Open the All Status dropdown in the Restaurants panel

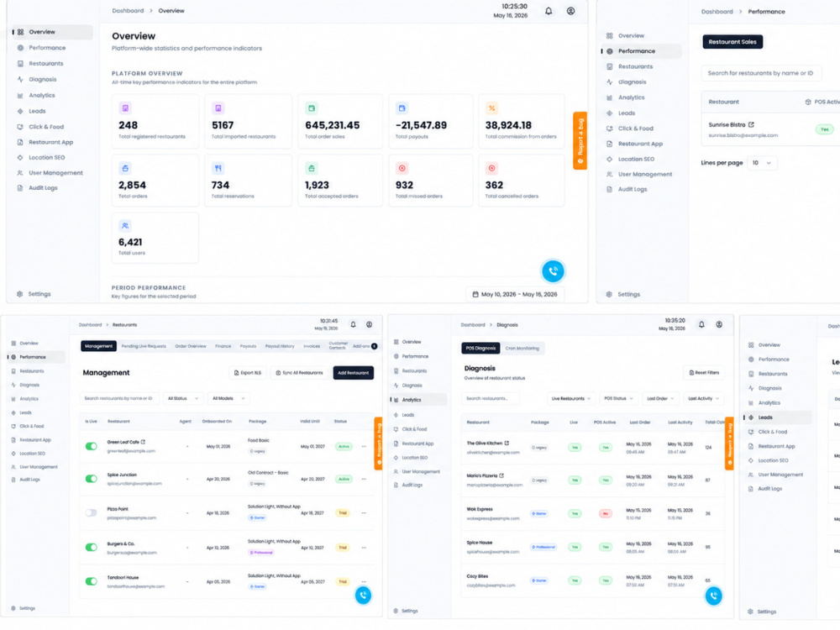pos(182,398)
